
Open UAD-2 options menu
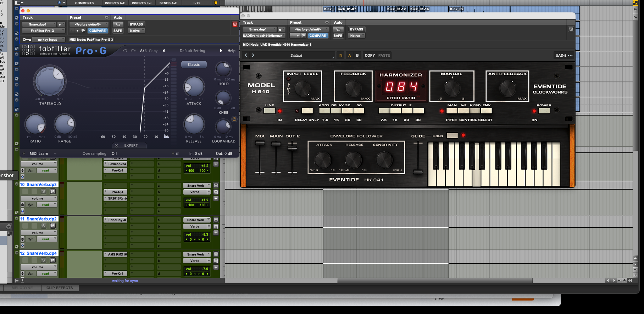pyautogui.click(x=564, y=55)
